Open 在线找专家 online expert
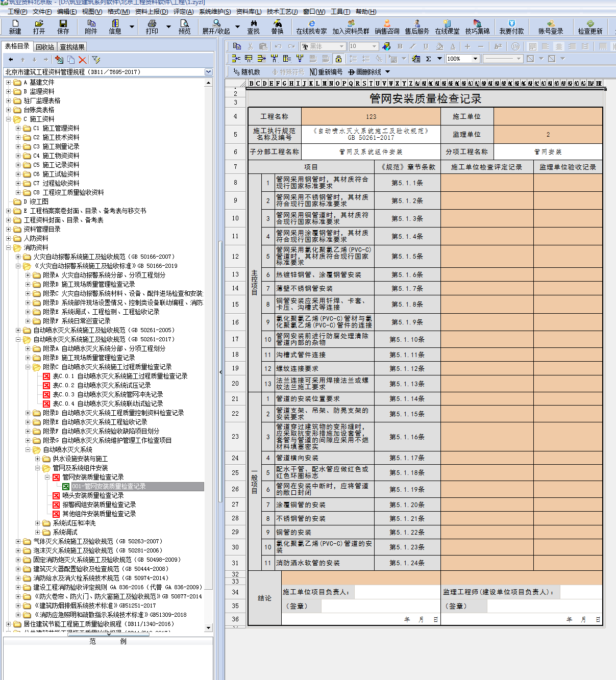 pyautogui.click(x=312, y=27)
